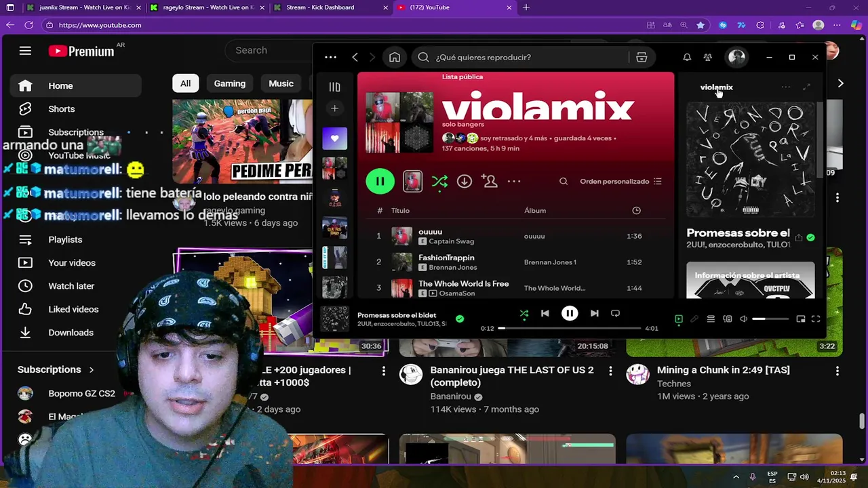Image resolution: width=868 pixels, height=488 pixels.
Task: Switch to the Stream - Kick Dashboard tab
Action: pyautogui.click(x=331, y=7)
